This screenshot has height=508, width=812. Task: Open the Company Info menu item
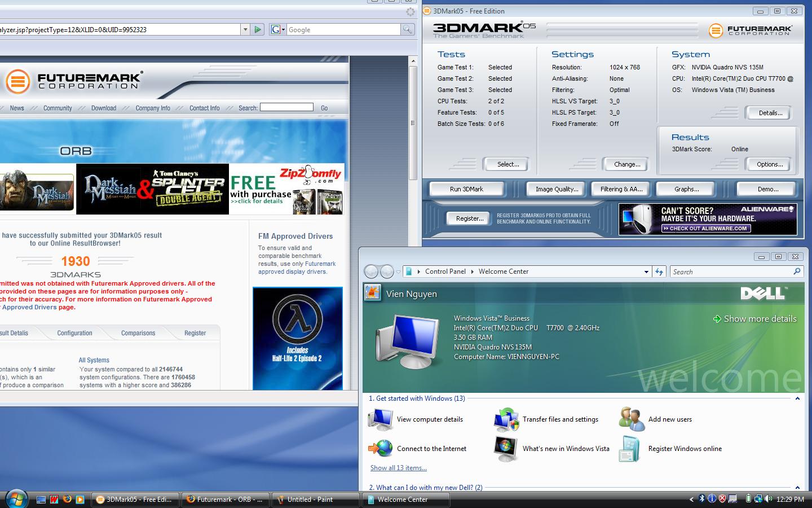pyautogui.click(x=153, y=108)
